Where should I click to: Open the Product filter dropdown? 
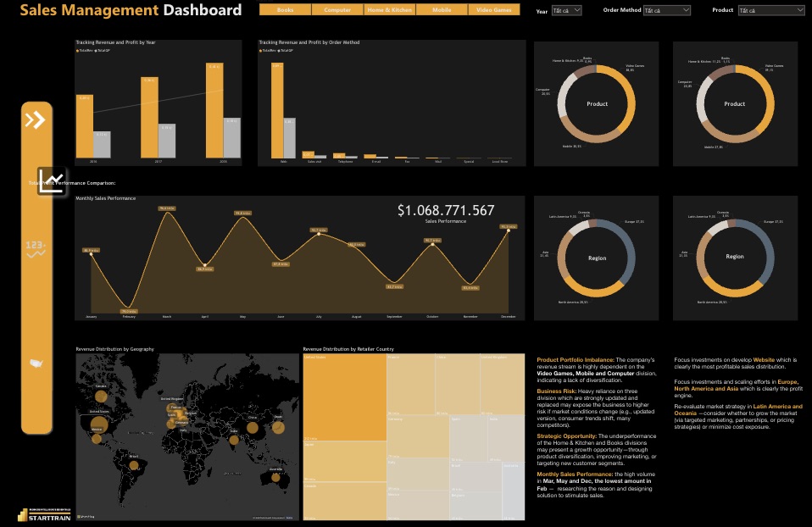click(x=770, y=11)
